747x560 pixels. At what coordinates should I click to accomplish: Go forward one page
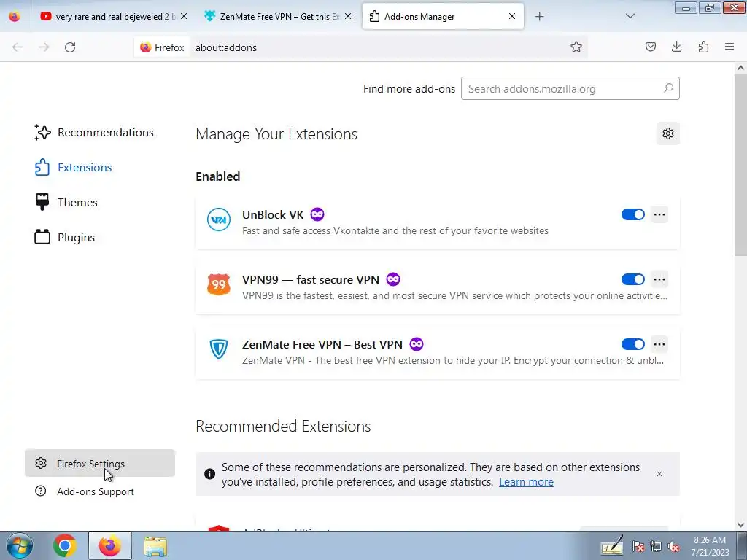click(x=44, y=47)
